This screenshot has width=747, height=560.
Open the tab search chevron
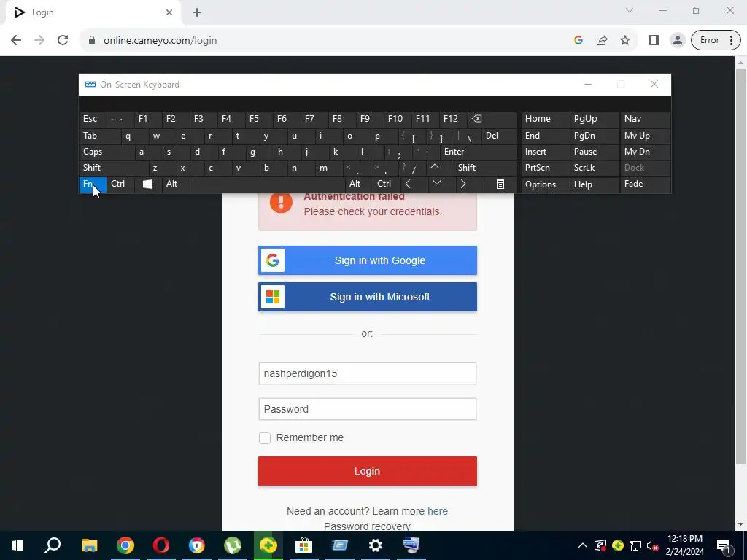630,10
